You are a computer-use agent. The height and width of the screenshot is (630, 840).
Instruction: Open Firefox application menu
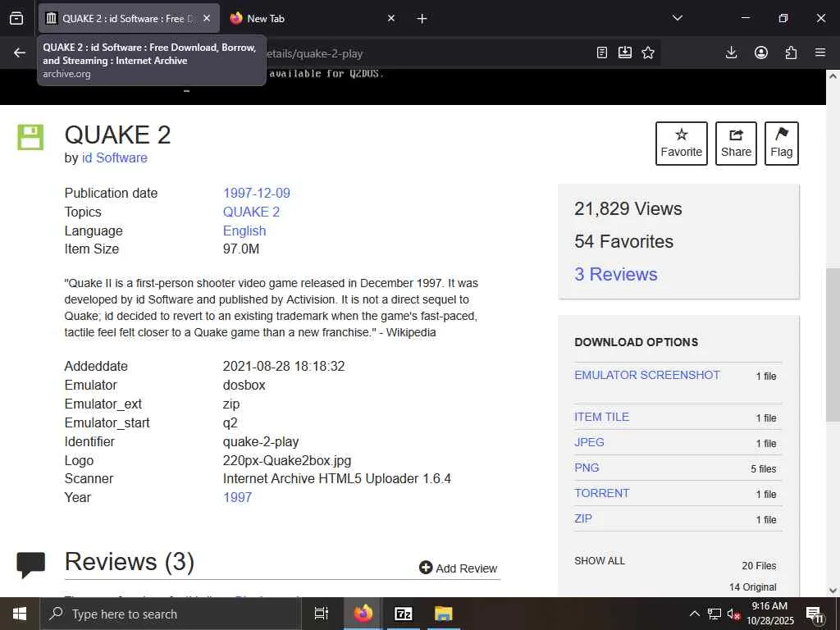(820, 52)
